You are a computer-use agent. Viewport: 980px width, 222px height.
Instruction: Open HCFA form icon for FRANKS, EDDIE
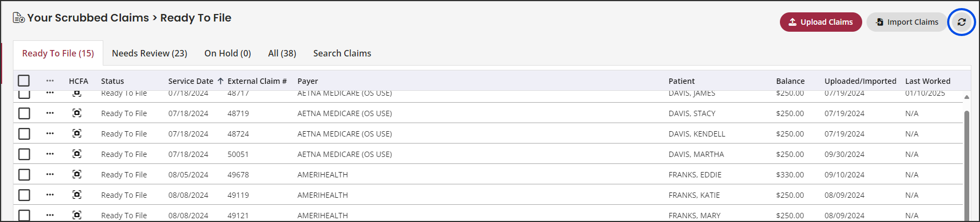pyautogui.click(x=77, y=174)
